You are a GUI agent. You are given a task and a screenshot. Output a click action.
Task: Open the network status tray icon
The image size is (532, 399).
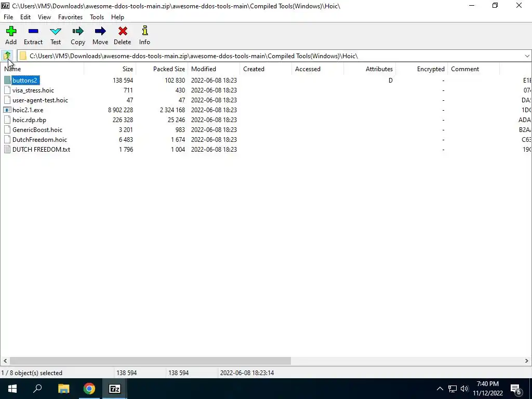pyautogui.click(x=453, y=389)
